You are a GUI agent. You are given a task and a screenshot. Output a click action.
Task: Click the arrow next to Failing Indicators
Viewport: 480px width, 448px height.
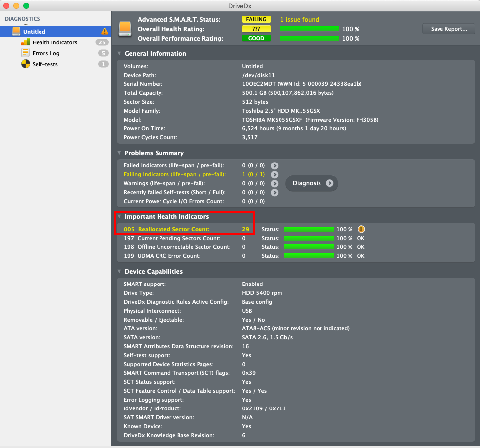click(x=275, y=174)
